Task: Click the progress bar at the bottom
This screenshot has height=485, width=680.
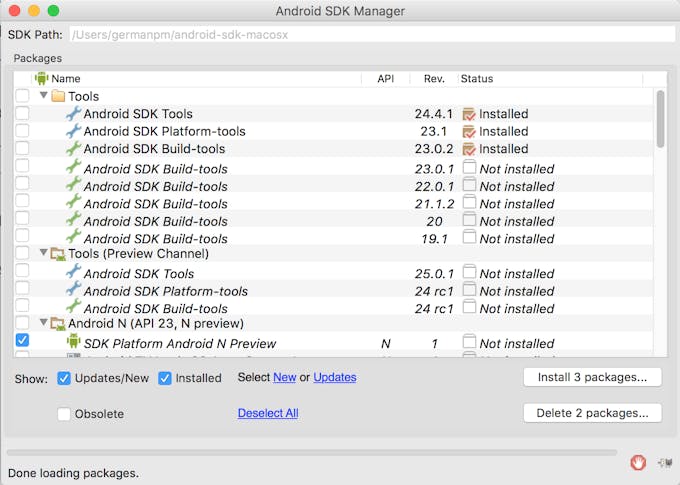Action: (x=312, y=452)
